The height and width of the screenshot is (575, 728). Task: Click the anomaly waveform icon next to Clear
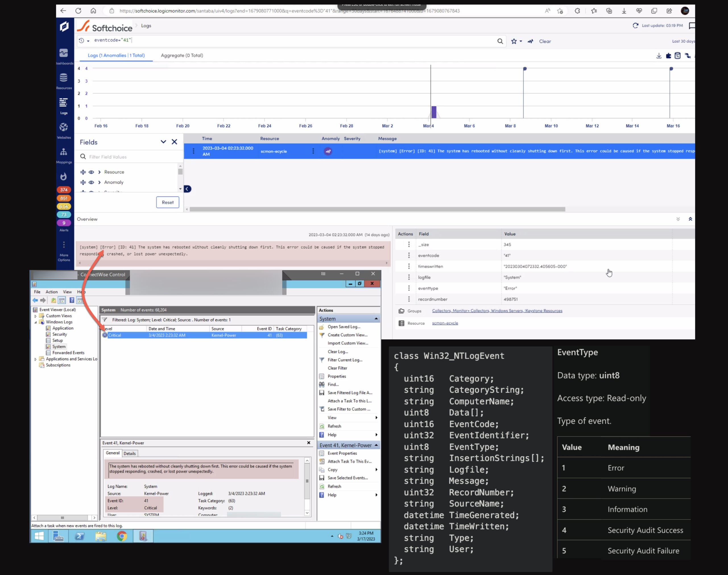click(530, 41)
